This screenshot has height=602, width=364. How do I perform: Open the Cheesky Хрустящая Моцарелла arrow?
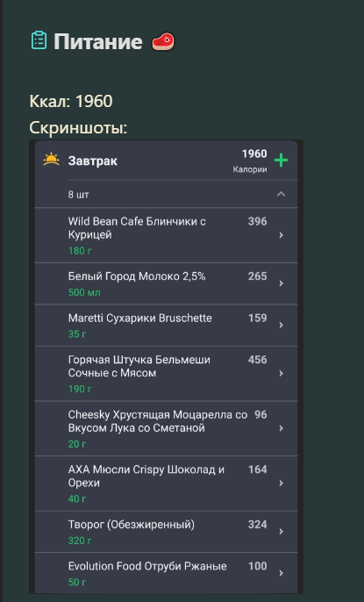coord(282,428)
